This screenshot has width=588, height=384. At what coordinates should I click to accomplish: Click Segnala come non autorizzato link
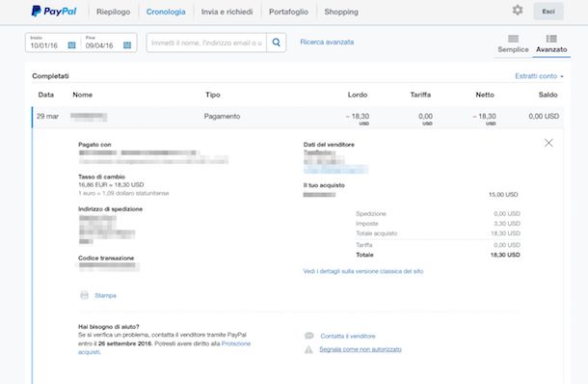tap(361, 349)
